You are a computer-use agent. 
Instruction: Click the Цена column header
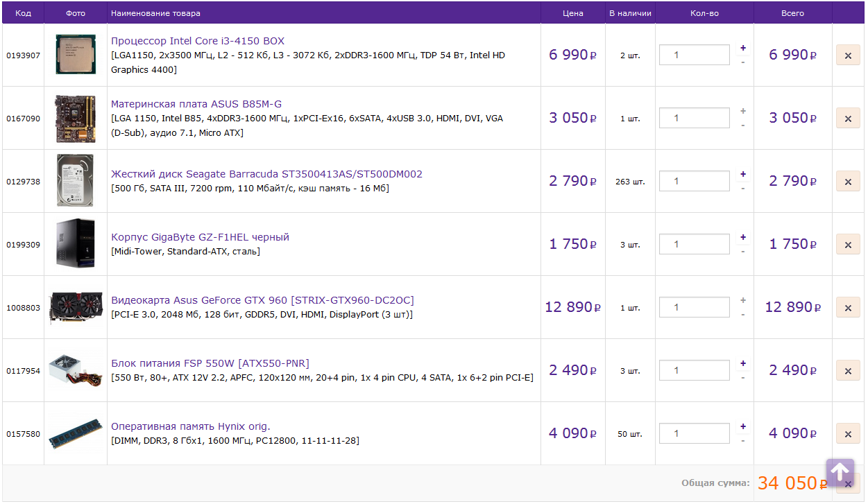point(572,13)
